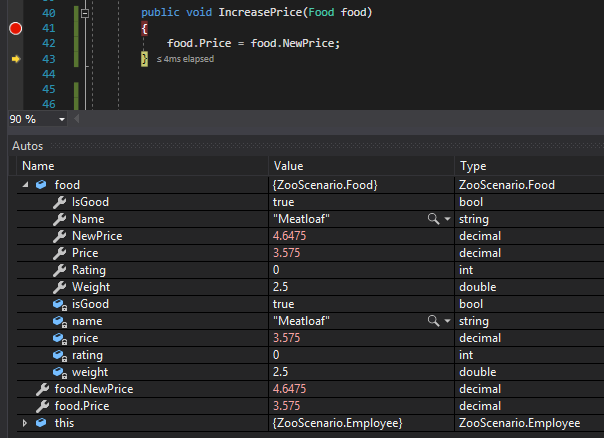This screenshot has height=438, width=604.
Task: Collapse the food variable tree node
Action: 24,185
